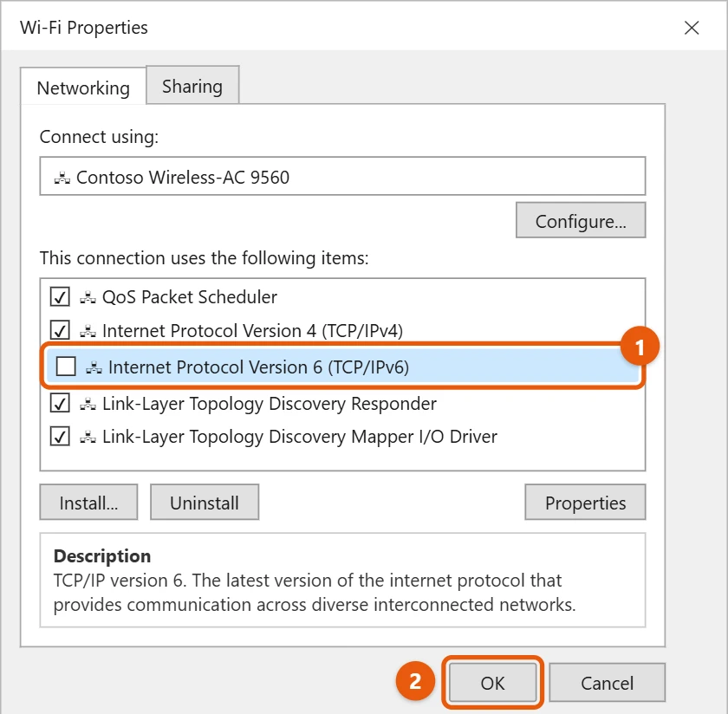Confirm changes with the OK button
Image resolution: width=728 pixels, height=714 pixels.
click(492, 683)
